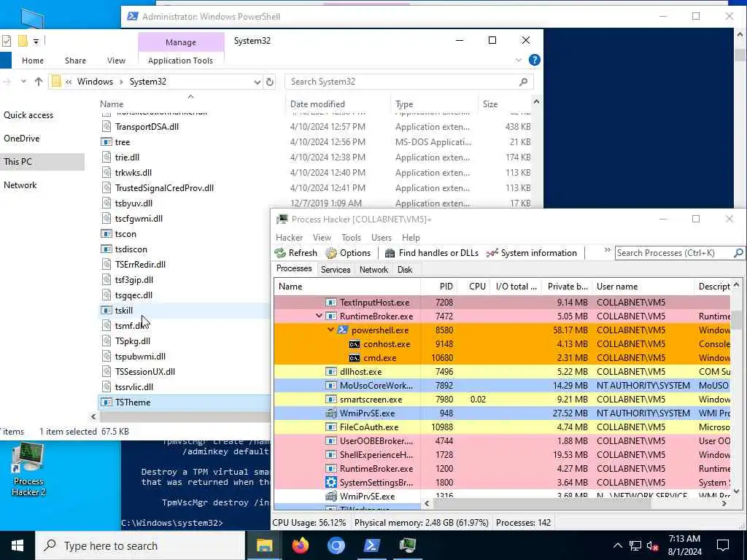Expand the Explorer address bar history dropdown
The width and height of the screenshot is (747, 560).
point(258,82)
